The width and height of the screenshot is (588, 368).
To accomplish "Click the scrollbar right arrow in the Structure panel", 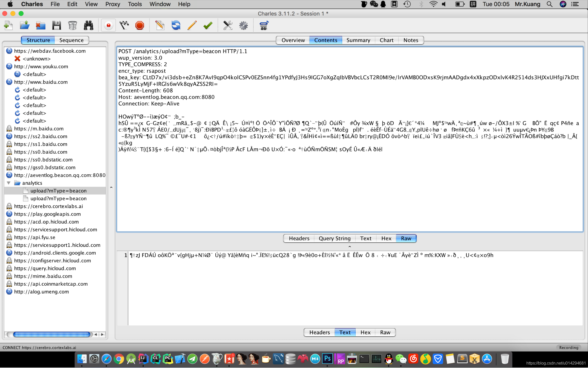I will coord(102,334).
